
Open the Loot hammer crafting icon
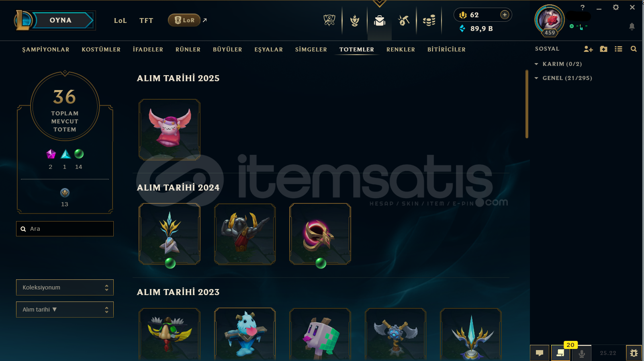tap(404, 20)
